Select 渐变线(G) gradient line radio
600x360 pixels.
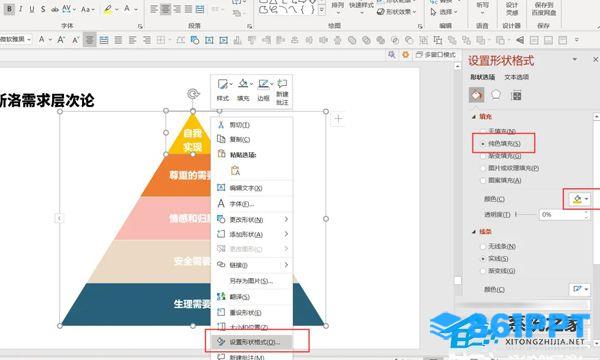498,271
